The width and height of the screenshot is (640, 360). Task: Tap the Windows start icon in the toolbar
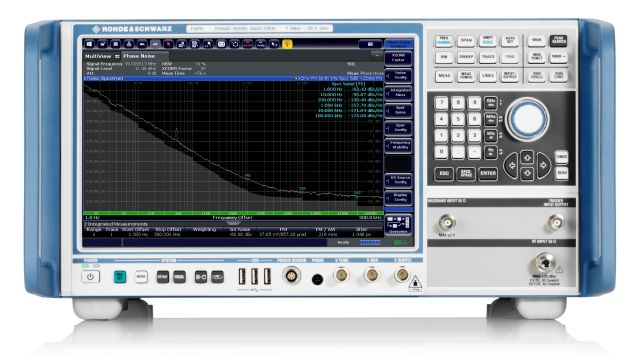(89, 44)
